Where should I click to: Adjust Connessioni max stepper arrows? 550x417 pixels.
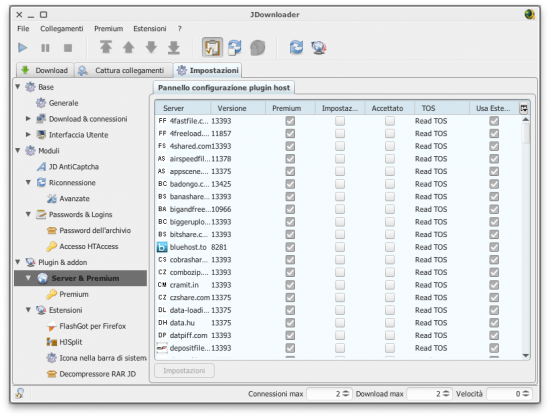346,394
